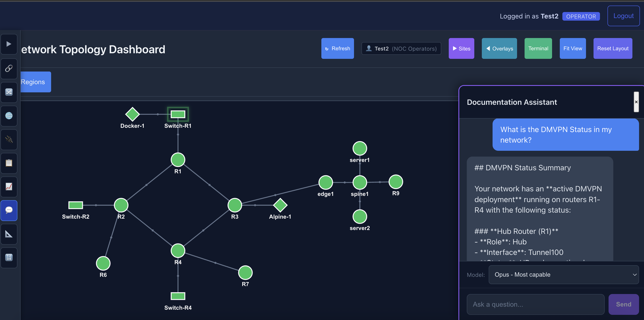Viewport: 644px width, 320px height.
Task: Click the line chart sidebar icon
Action: pos(9,187)
